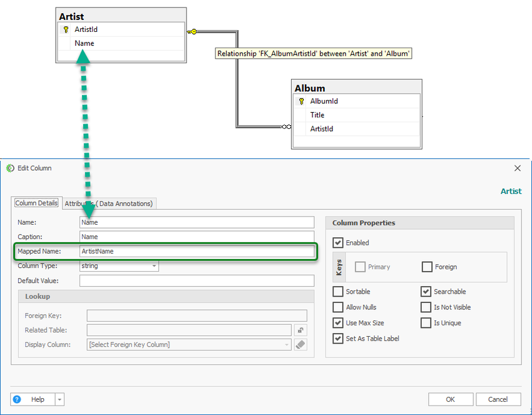Select the ArtistId column in Artist table
This screenshot has width=532, height=415.
click(121, 29)
